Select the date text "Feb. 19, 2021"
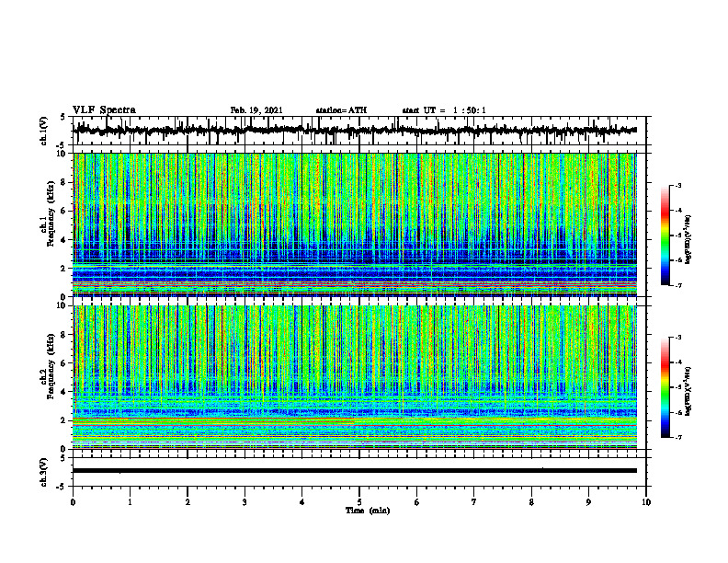Screen dimensions: 728x563 (x=256, y=110)
